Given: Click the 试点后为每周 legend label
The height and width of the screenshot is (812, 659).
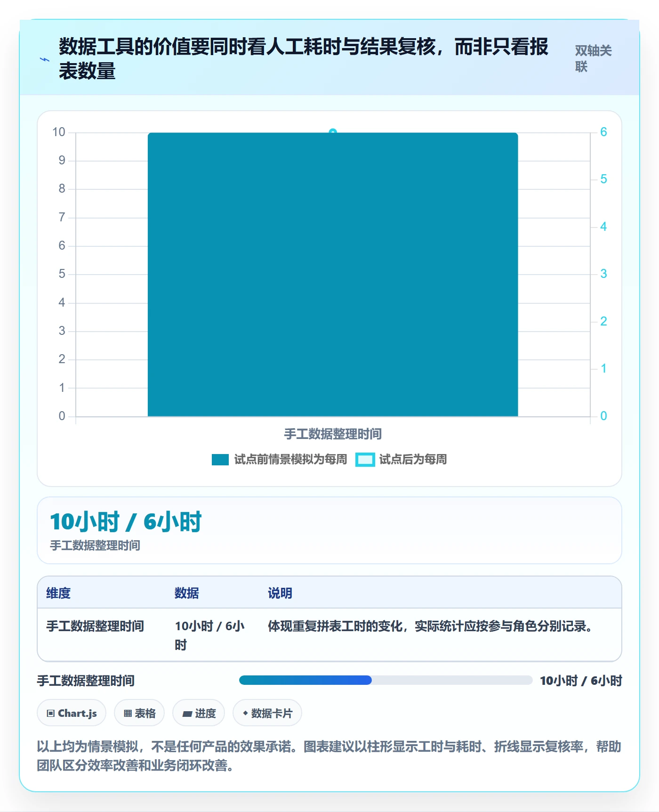Looking at the screenshot, I should point(413,459).
